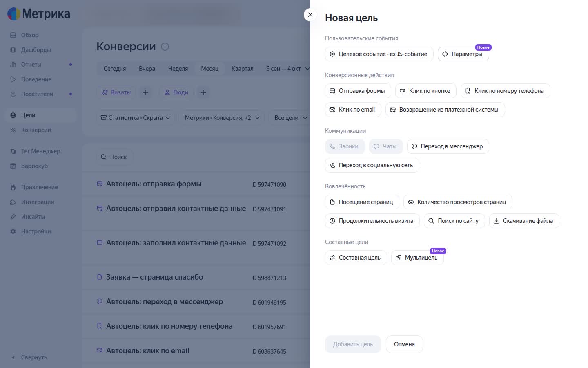The height and width of the screenshot is (368, 588).
Task: Choose the Мультицель goal option
Action: click(417, 258)
